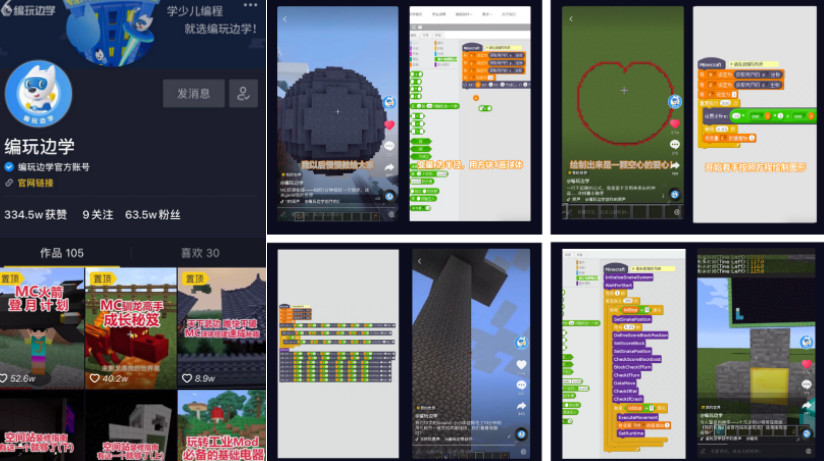Open the 官网链接 official website link

pyautogui.click(x=35, y=183)
